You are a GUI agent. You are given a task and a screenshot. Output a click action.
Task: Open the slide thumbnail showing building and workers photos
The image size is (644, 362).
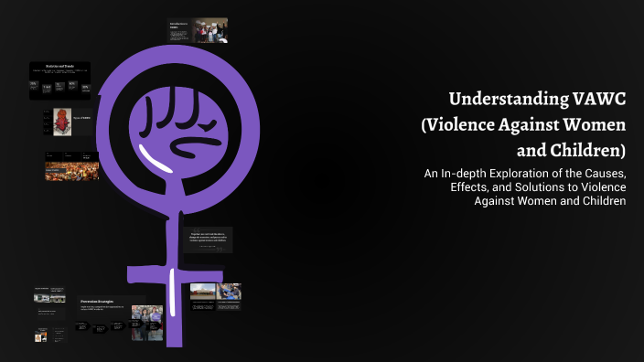pyautogui.click(x=216, y=297)
